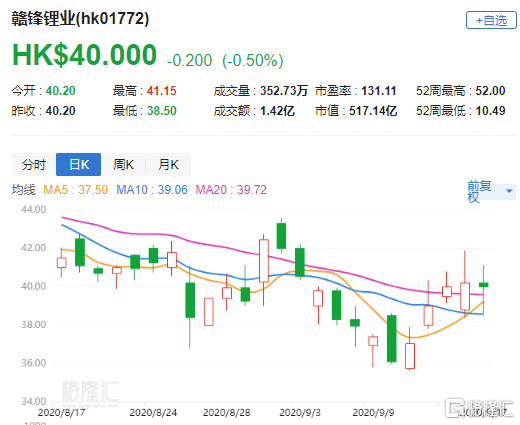Viewport: 520px width, 425px height.
Task: Click the 2020/8/28 date axis label
Action: click(227, 413)
